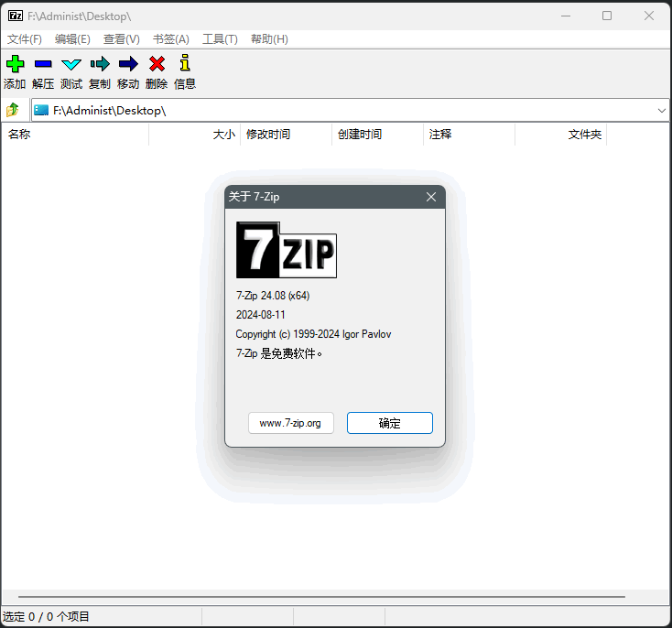Screen dimensions: 672x628
Task: Open the Info (信息) toolbar icon
Action: (185, 64)
